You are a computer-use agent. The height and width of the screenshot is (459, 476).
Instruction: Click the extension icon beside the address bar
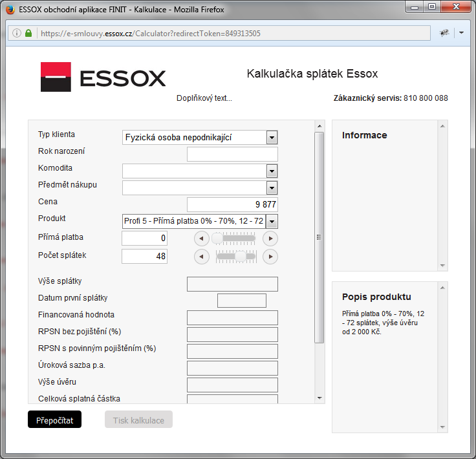[x=444, y=33]
